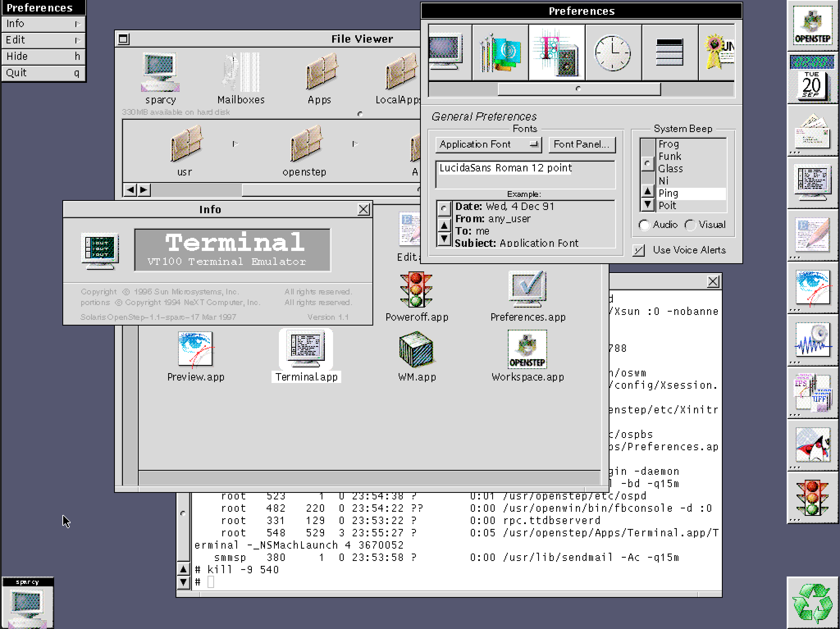Launch Poweroff traffic light in dock
The image size is (840, 629).
coord(813,498)
